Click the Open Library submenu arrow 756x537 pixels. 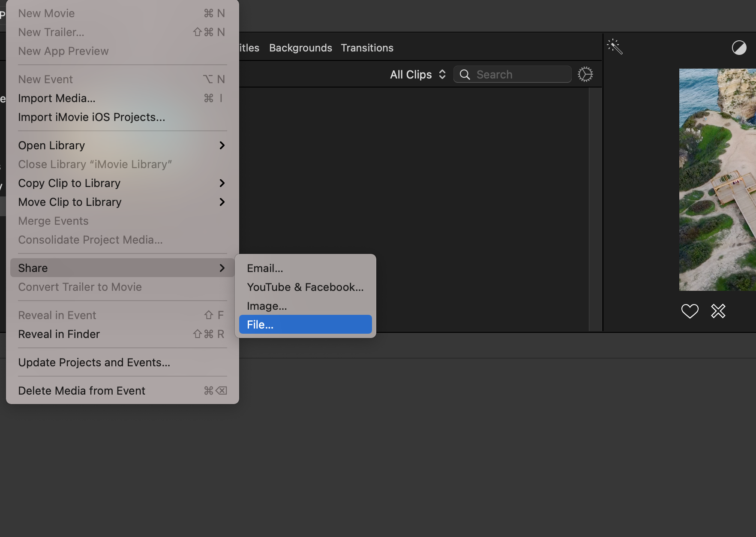pos(222,145)
